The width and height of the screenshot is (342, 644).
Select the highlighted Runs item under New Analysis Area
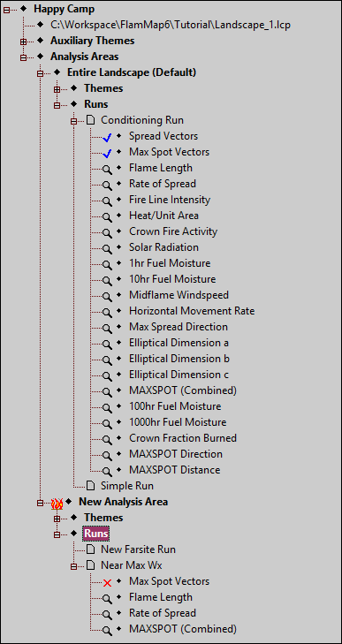pos(95,534)
